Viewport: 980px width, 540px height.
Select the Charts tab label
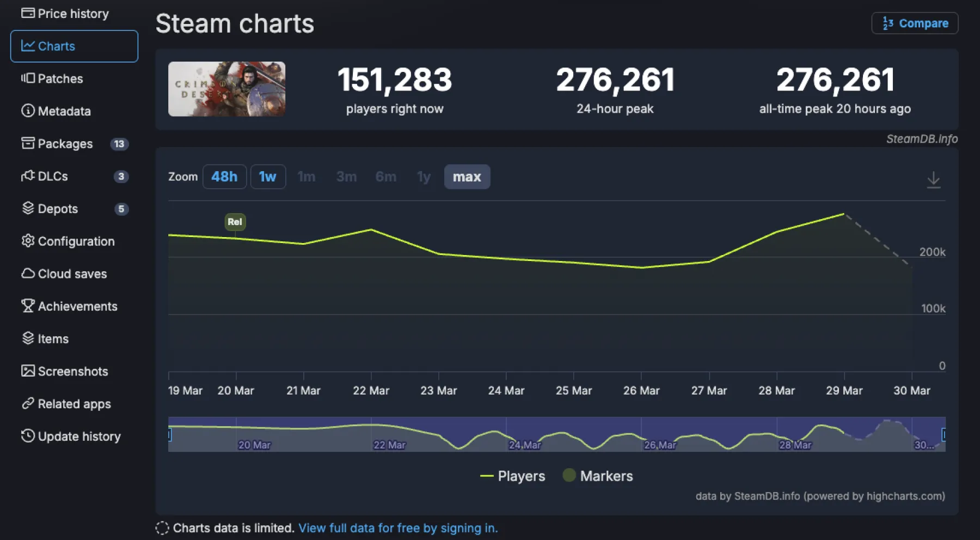point(57,46)
